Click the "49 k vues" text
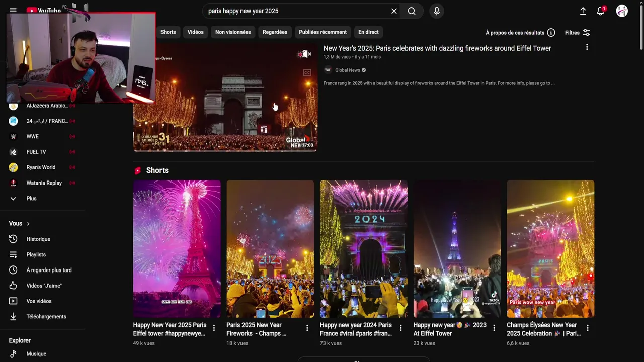 [144, 343]
